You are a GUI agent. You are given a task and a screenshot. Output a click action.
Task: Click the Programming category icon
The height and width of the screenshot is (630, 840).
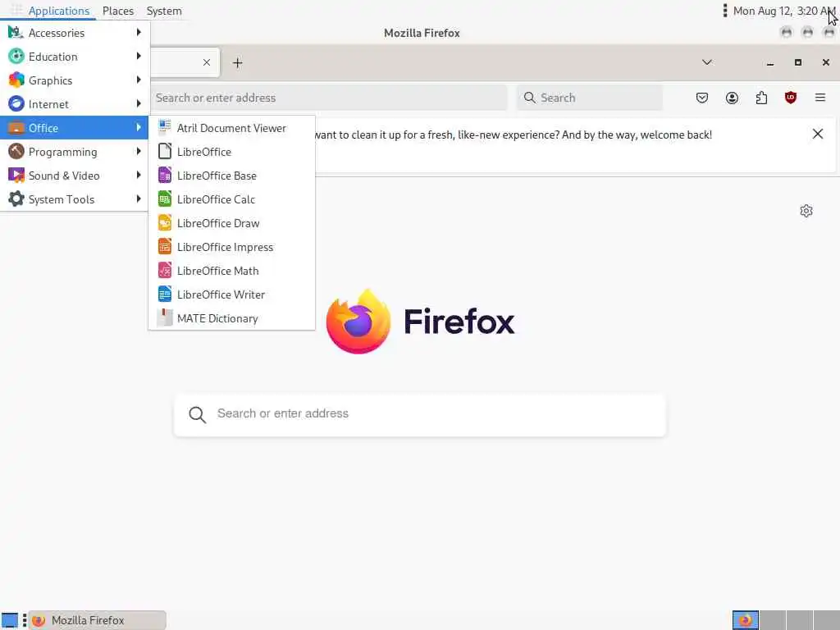coord(16,151)
